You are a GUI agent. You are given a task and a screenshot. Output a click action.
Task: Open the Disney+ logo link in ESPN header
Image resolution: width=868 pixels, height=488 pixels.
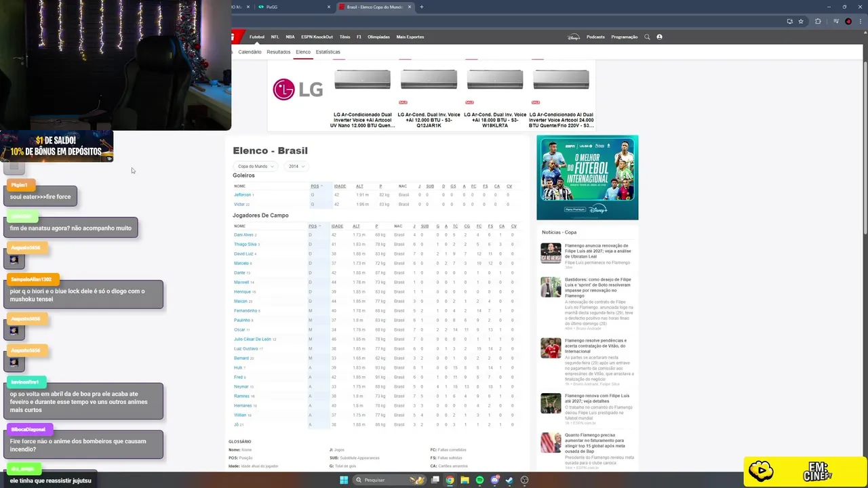(x=574, y=37)
